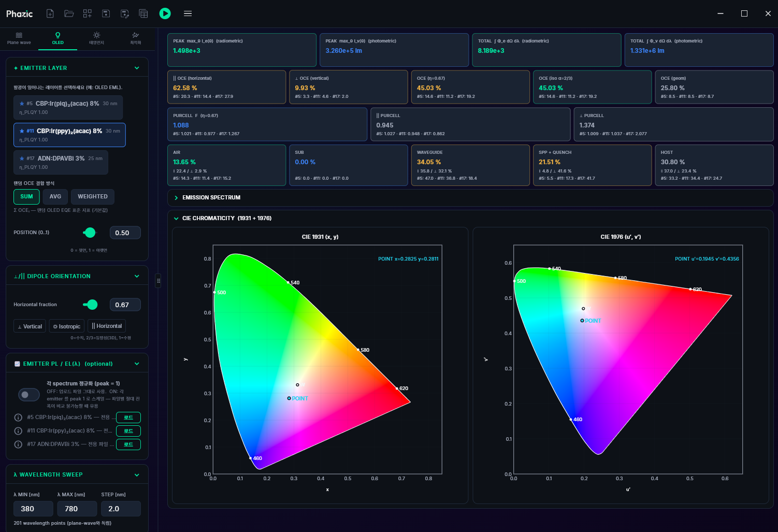Click the save-as floppy-with-pencil icon
Screen dimensions: 778x532
[125, 13]
